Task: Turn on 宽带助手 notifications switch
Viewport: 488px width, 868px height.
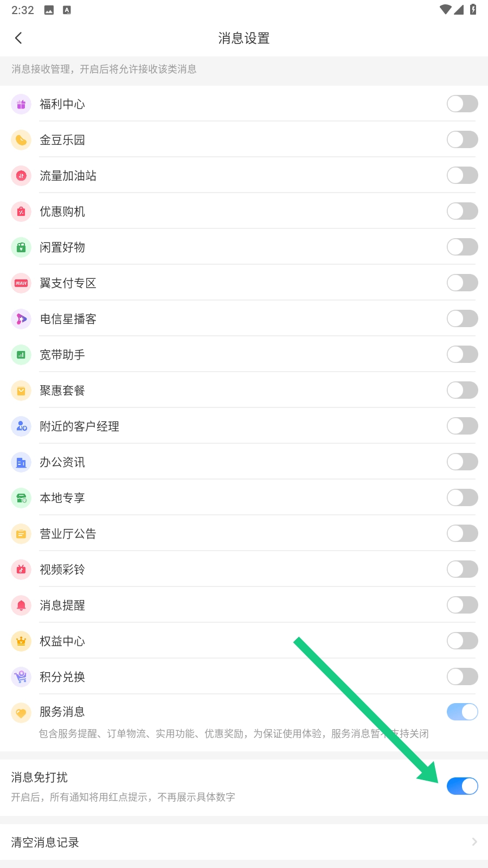Action: (462, 355)
